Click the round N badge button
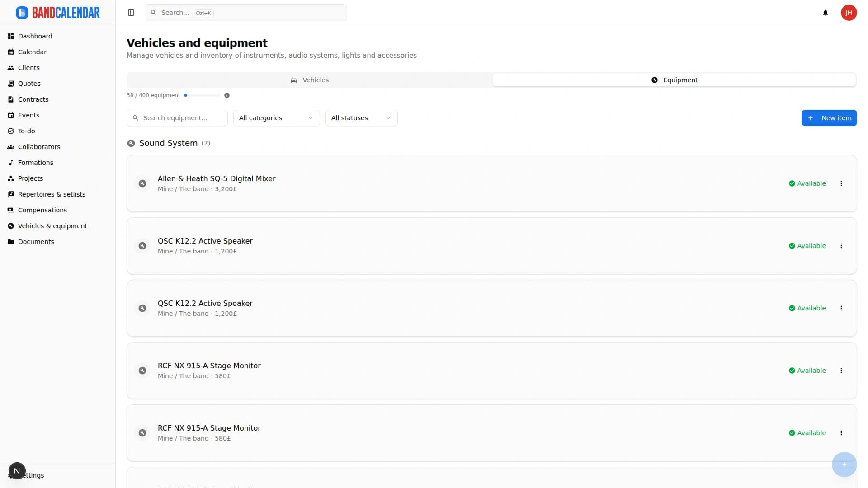 [x=17, y=471]
